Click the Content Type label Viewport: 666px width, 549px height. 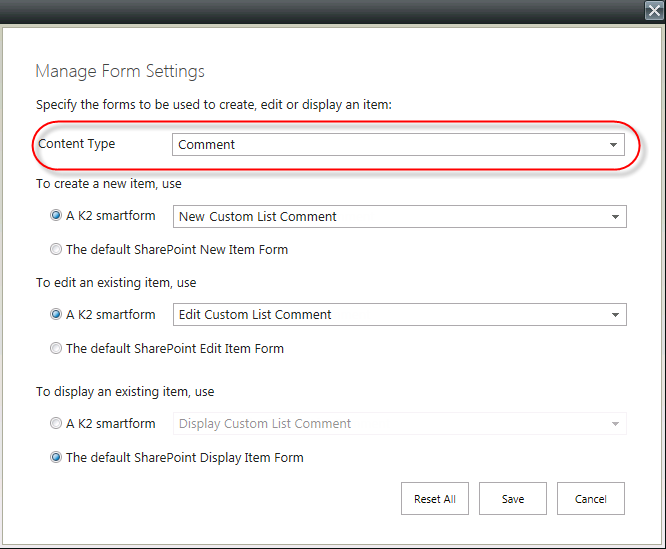tap(76, 144)
